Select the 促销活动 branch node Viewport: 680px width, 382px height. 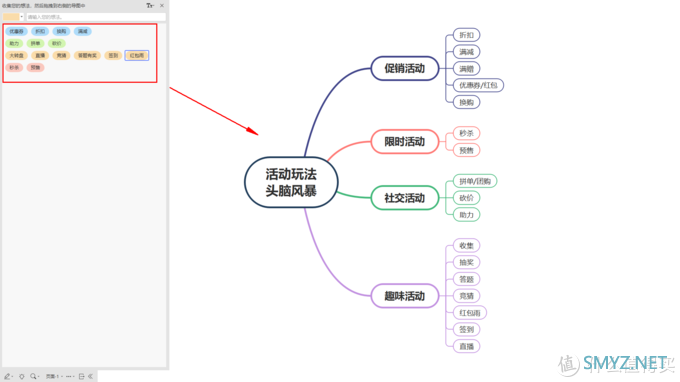pyautogui.click(x=405, y=69)
